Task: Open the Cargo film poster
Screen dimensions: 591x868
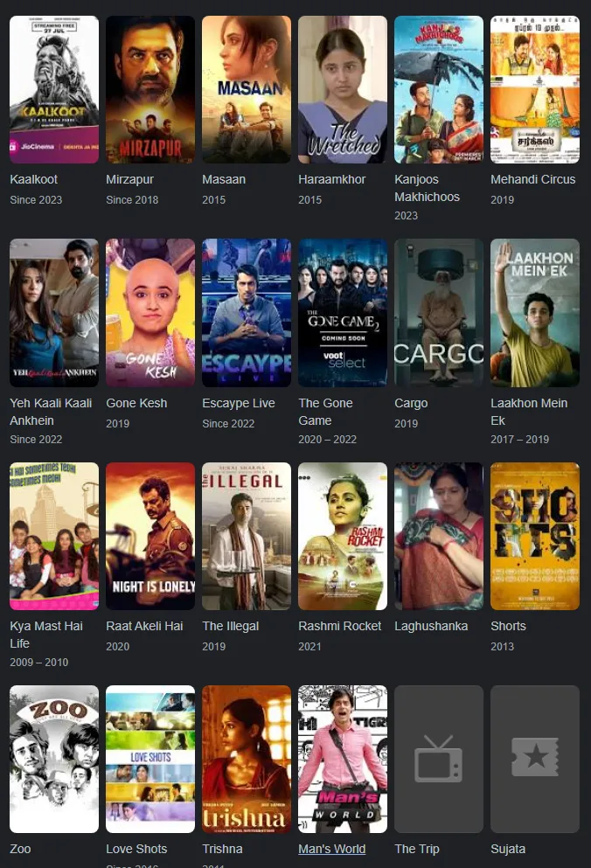Action: (x=439, y=313)
